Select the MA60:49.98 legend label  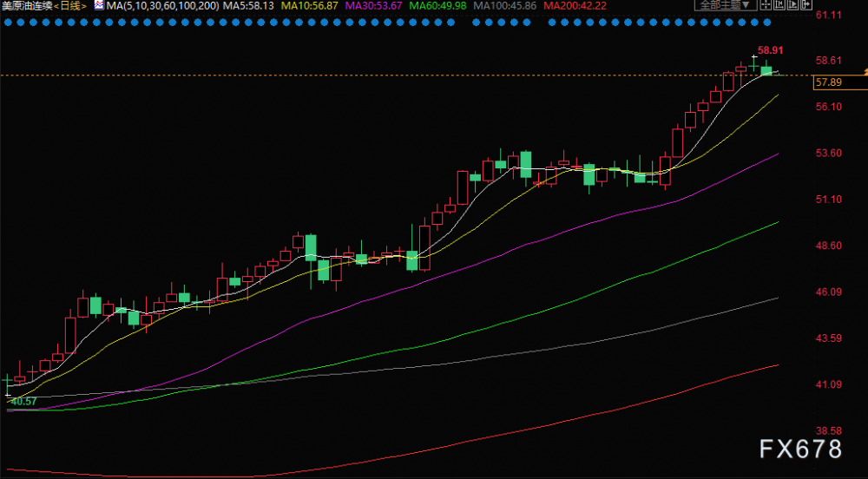click(x=437, y=6)
